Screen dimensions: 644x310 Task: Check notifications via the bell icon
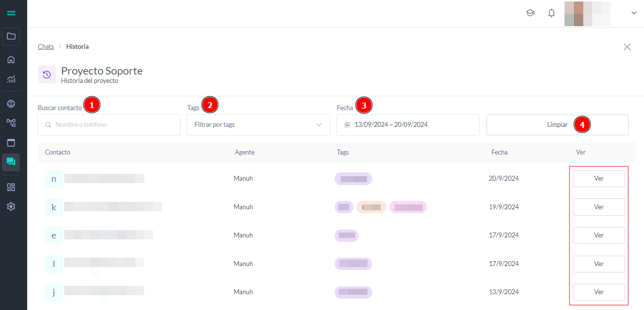point(551,13)
